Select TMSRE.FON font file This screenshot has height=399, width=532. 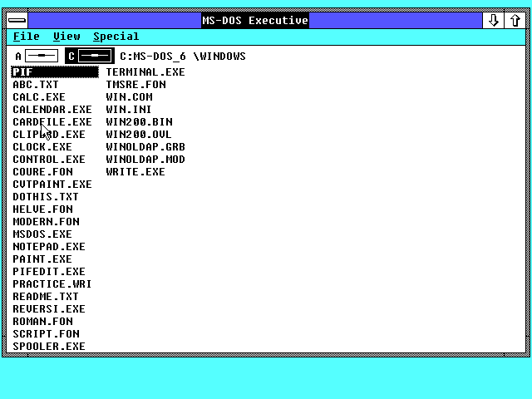(136, 85)
